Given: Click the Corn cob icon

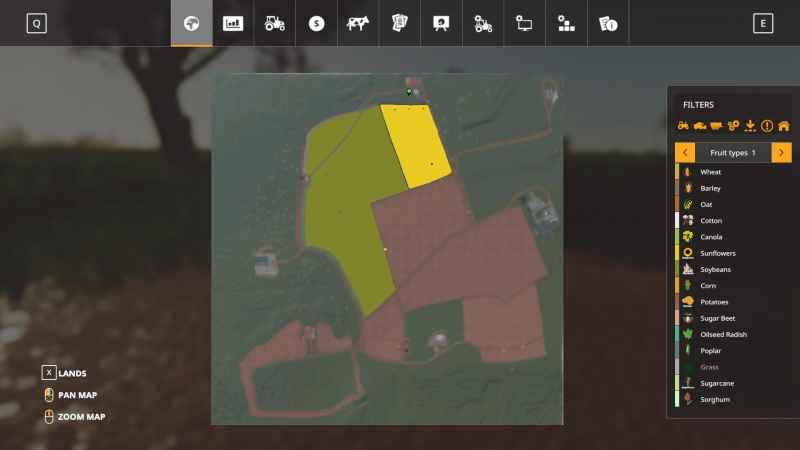Looking at the screenshot, I should 688,286.
